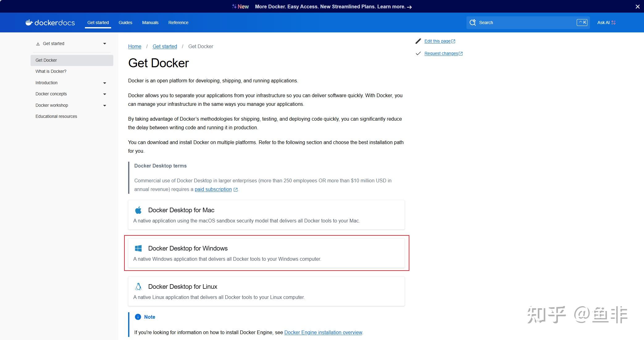644x340 pixels.
Task: Collapse the Get started sidebar dropdown
Action: point(105,44)
